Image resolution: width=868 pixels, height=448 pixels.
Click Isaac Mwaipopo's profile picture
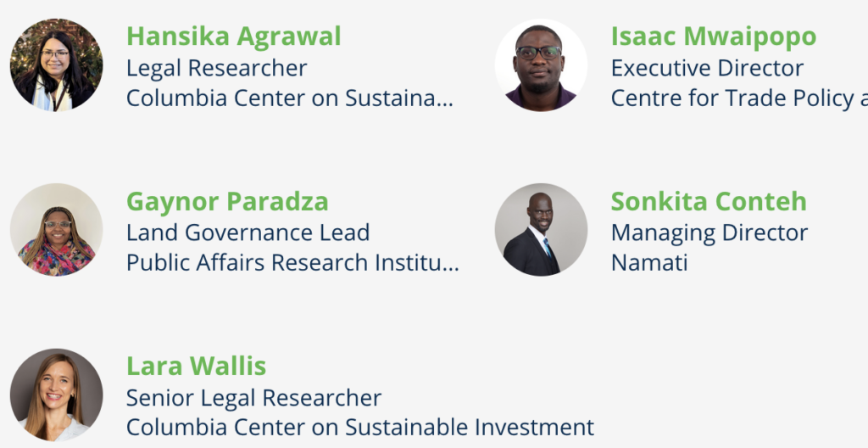click(x=541, y=64)
